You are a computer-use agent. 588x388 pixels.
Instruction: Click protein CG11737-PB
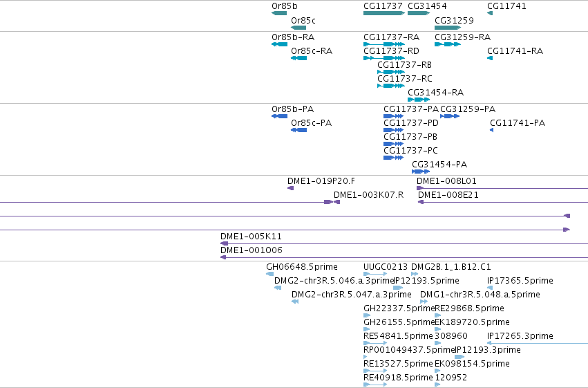click(410, 137)
